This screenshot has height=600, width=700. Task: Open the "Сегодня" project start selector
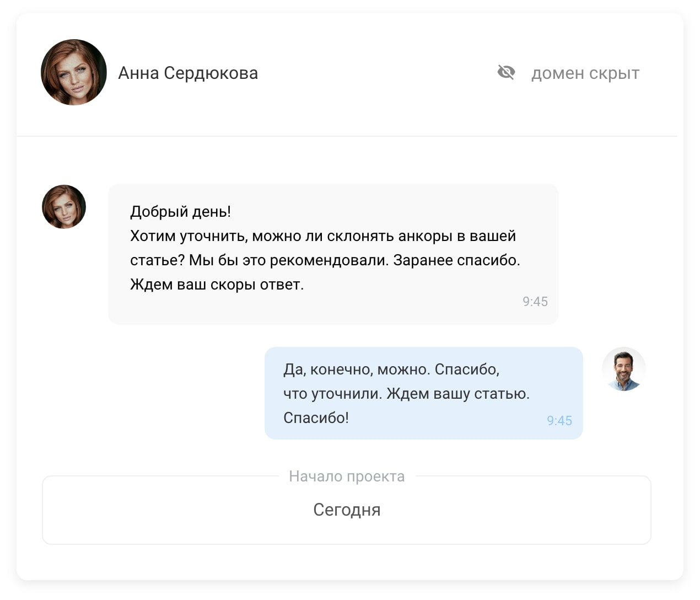coord(347,510)
